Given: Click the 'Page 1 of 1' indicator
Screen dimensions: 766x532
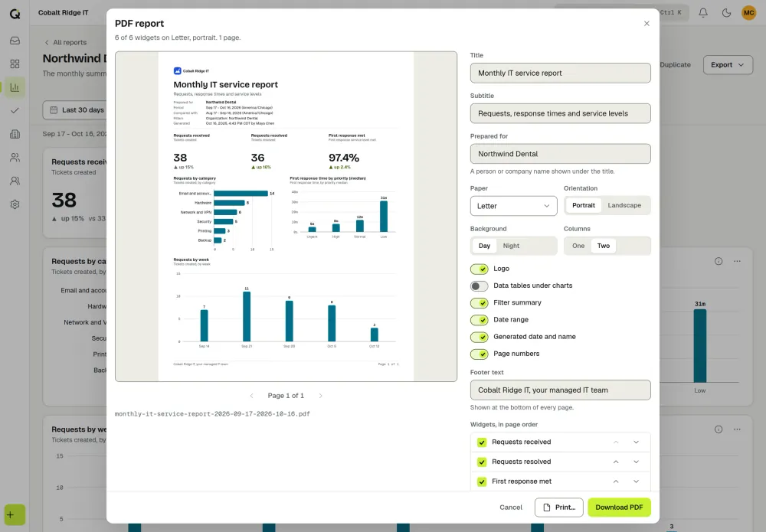Looking at the screenshot, I should click(x=286, y=396).
